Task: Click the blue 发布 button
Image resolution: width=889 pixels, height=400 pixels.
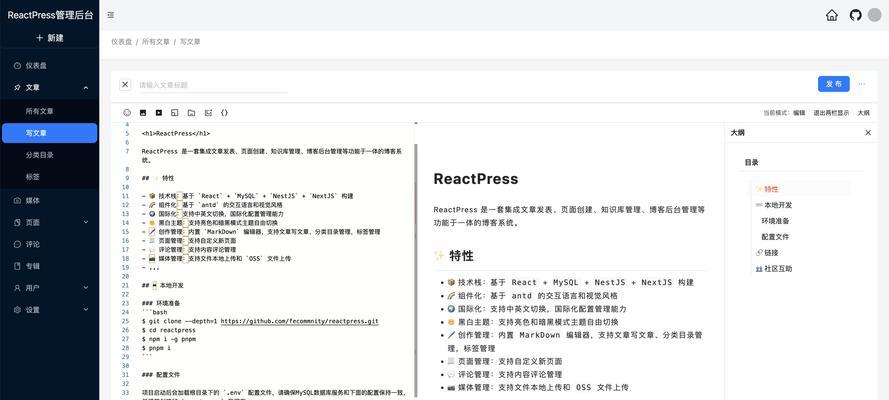Action: (833, 84)
